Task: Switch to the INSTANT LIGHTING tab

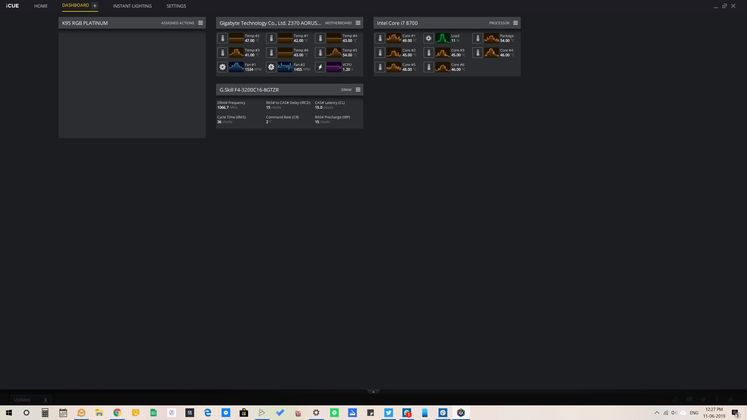Action: tap(132, 6)
